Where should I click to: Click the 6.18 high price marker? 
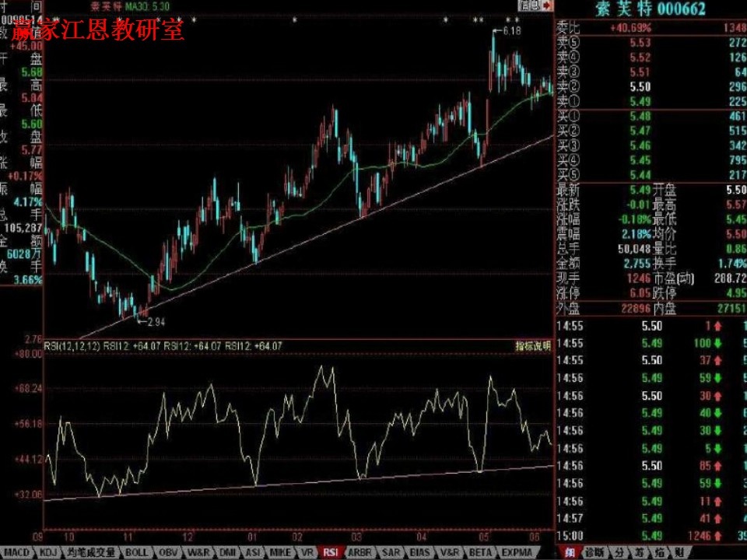click(510, 31)
